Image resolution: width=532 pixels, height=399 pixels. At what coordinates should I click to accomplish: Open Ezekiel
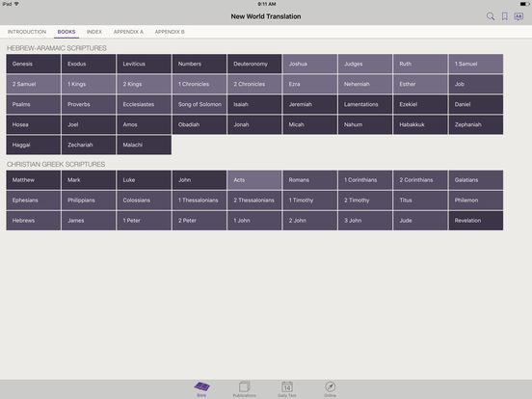[x=420, y=104]
